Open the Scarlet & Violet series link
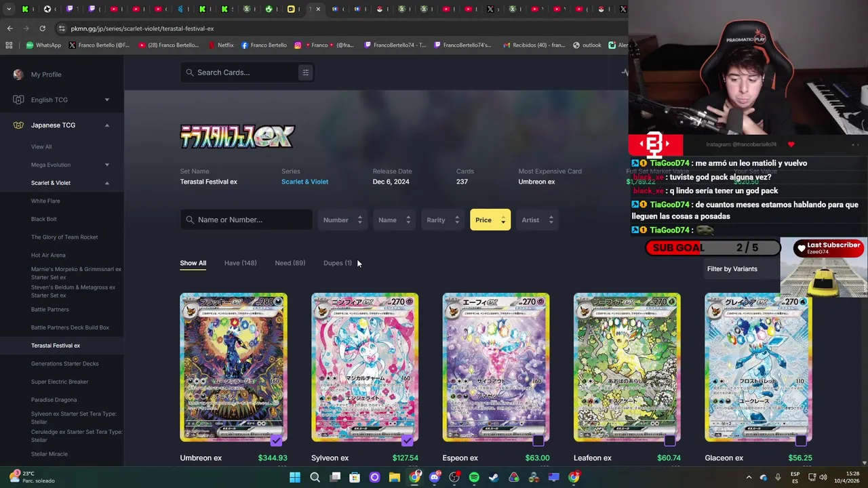Image resolution: width=868 pixels, height=488 pixels. coord(304,182)
